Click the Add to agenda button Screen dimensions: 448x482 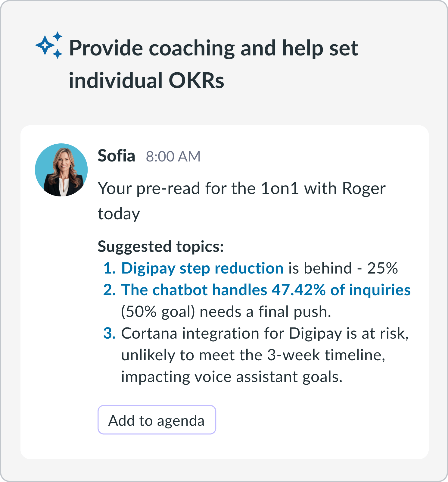click(157, 420)
